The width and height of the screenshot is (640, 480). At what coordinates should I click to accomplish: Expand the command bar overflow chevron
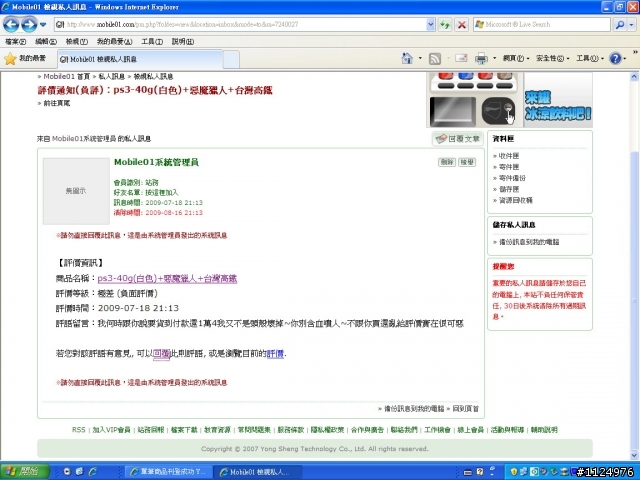[x=635, y=52]
